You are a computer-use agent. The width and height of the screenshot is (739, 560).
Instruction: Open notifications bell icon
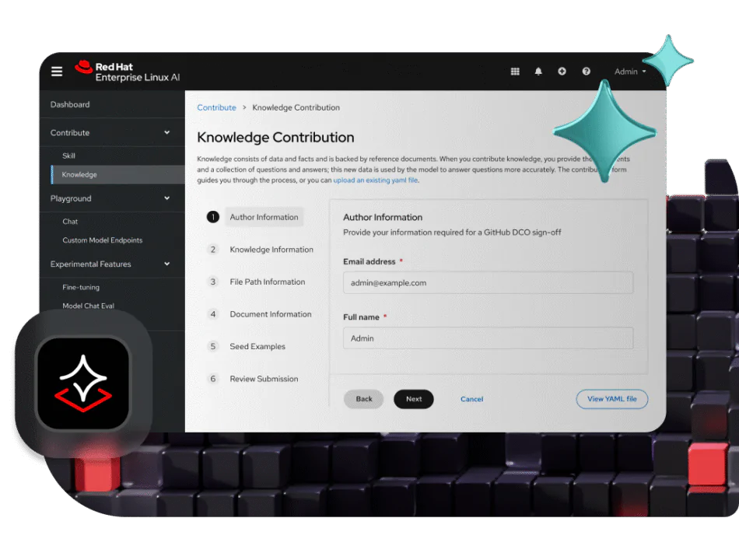(x=538, y=72)
